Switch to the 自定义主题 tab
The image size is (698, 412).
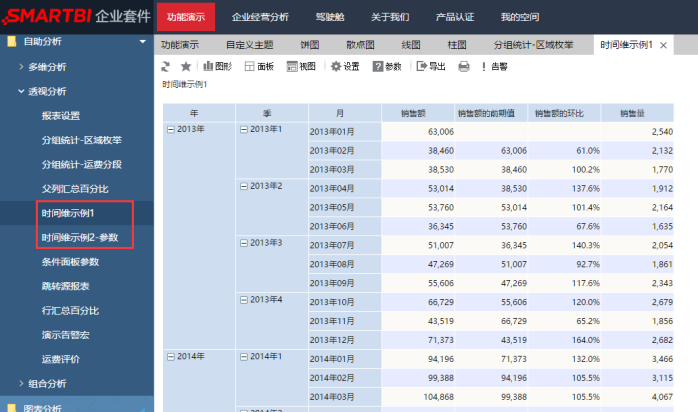[x=249, y=45]
